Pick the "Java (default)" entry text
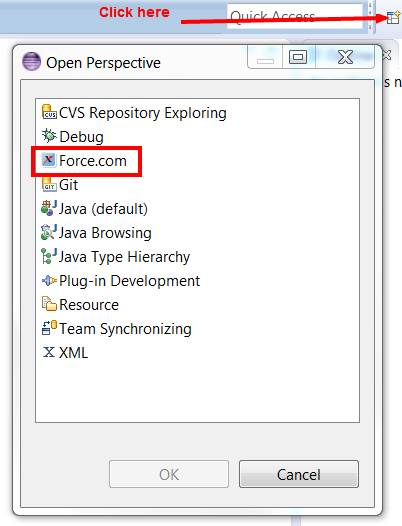The image size is (402, 526). pos(103,209)
